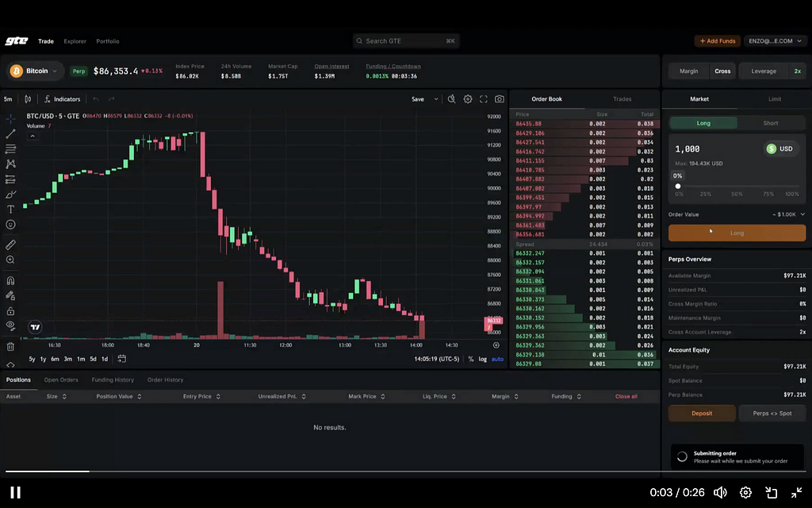Select the Limit order tab
This screenshot has width=812, height=508.
(x=774, y=99)
